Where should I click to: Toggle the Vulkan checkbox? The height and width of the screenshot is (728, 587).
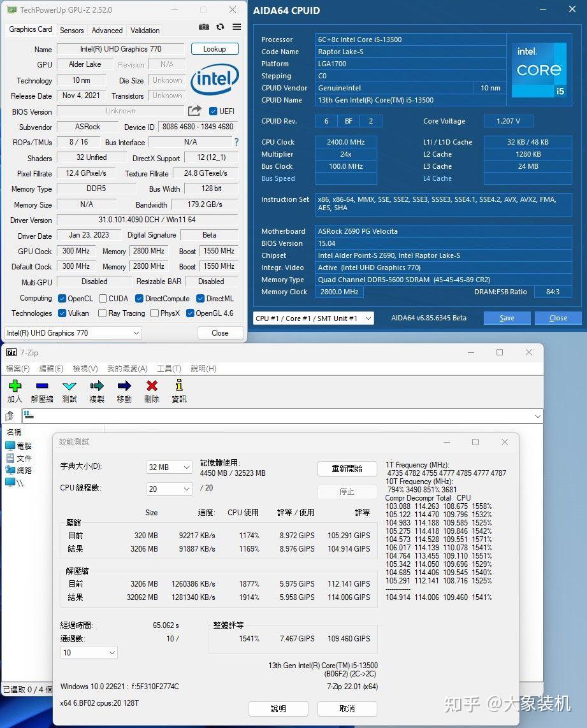pyautogui.click(x=62, y=313)
